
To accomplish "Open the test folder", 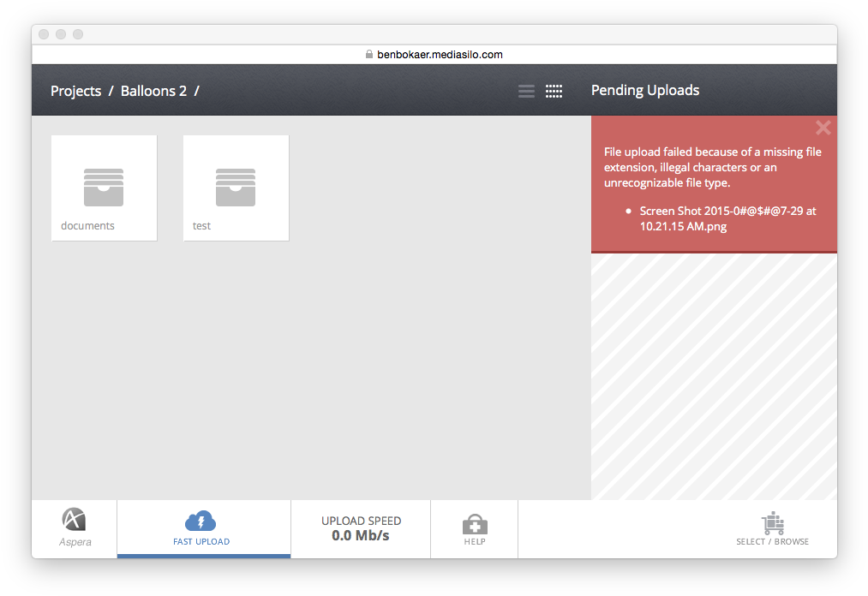I will pos(236,188).
